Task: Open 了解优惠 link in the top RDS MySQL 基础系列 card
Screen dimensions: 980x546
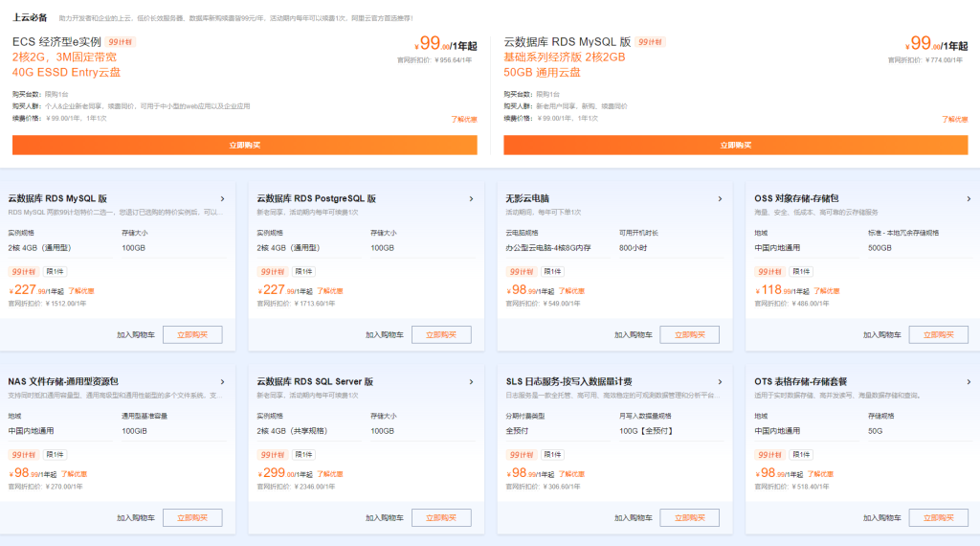Action: tap(955, 119)
